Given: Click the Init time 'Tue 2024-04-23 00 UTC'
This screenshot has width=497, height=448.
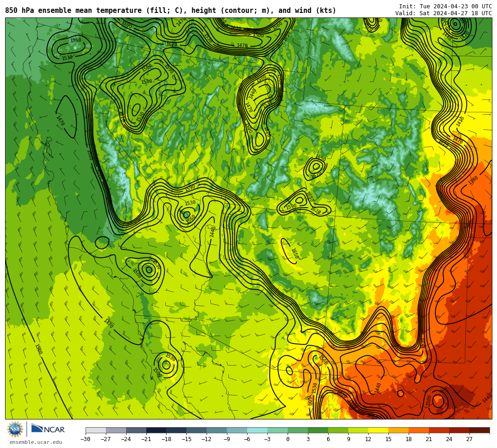Looking at the screenshot, I should pos(455,6).
